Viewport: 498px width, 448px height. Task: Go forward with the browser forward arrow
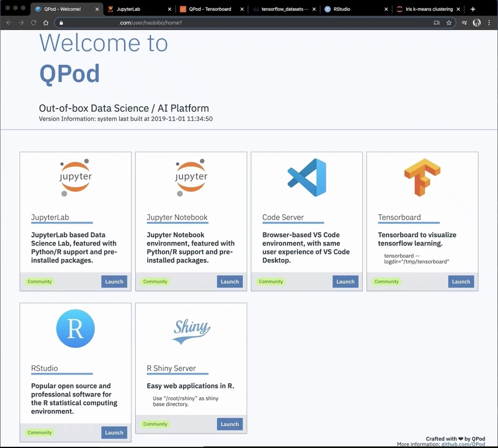pyautogui.click(x=21, y=23)
